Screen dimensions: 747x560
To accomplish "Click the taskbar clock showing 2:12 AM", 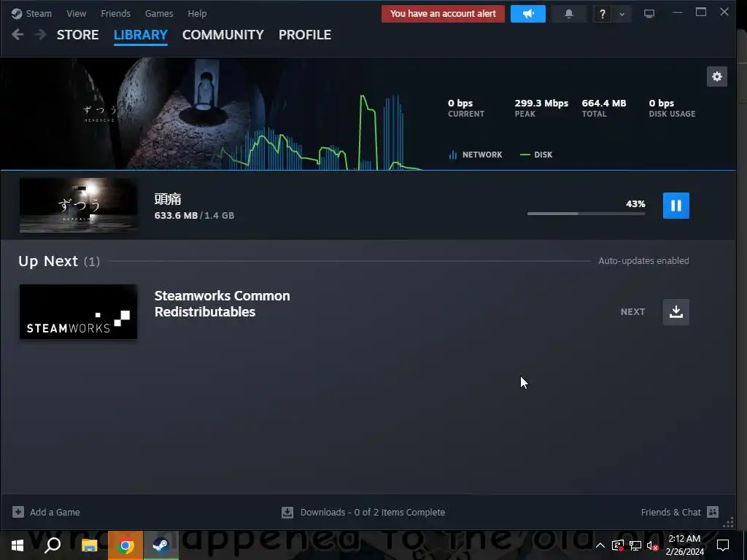I will pos(684,545).
